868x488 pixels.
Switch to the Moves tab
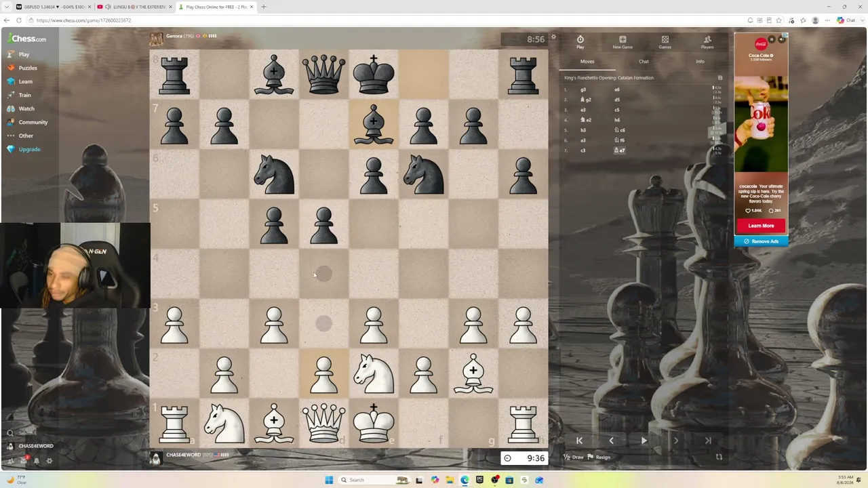point(587,62)
